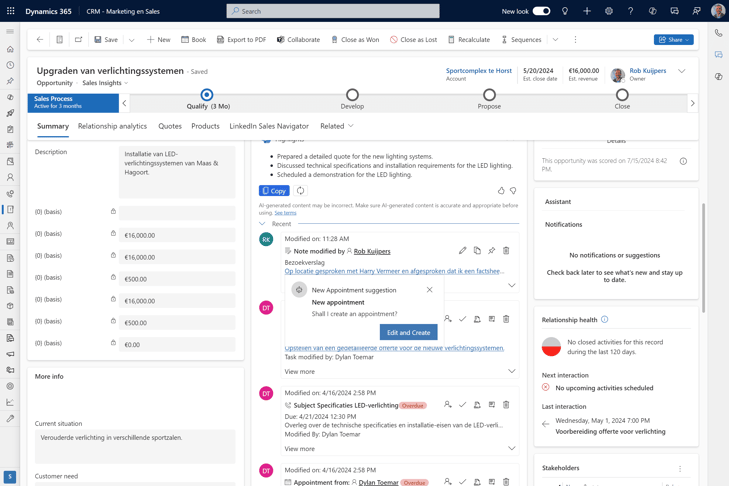This screenshot has height=486, width=729.
Task: Collapse the Recent section chevron
Action: 262,224
